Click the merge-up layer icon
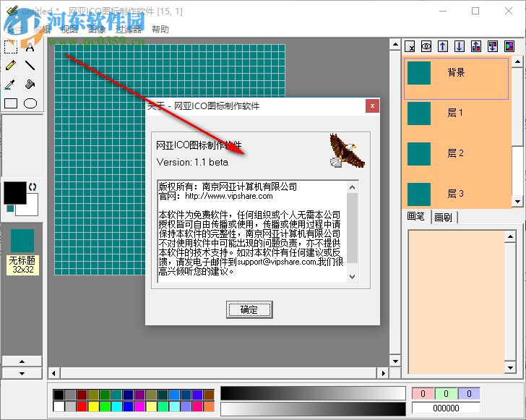 pos(476,46)
